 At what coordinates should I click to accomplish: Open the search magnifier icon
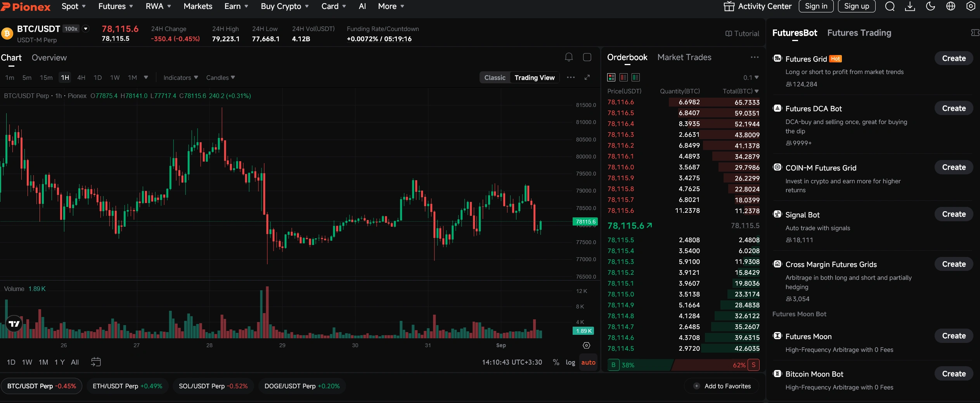[x=890, y=6]
